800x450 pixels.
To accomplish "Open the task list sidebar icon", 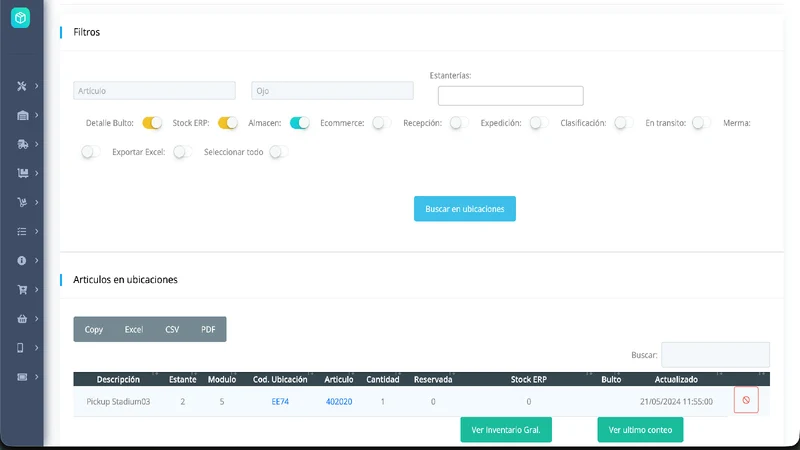I will point(22,232).
